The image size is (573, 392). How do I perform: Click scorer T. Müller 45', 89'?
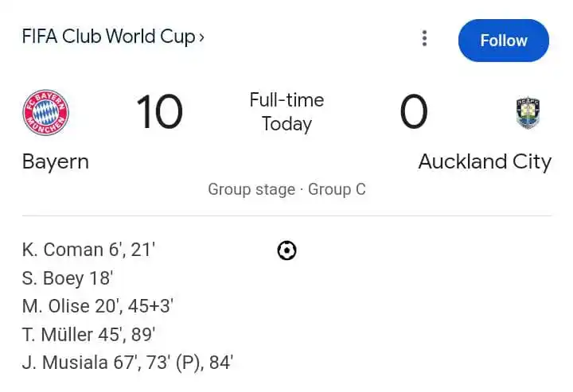point(88,334)
